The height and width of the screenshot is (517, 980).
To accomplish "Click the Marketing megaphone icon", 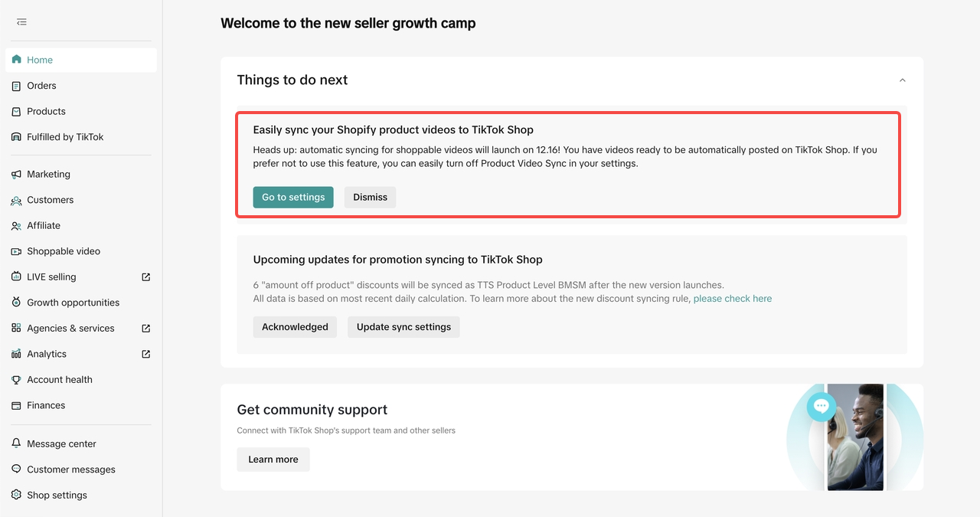I will [x=17, y=175].
